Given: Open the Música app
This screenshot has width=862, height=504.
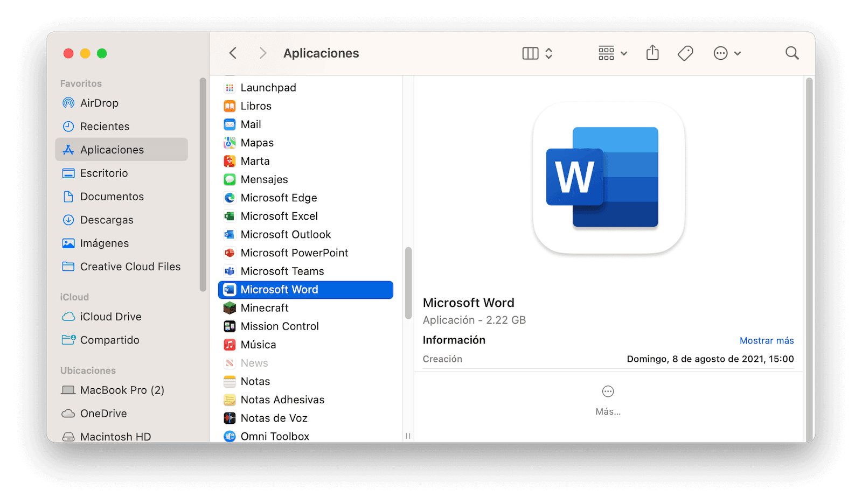Looking at the screenshot, I should click(259, 344).
